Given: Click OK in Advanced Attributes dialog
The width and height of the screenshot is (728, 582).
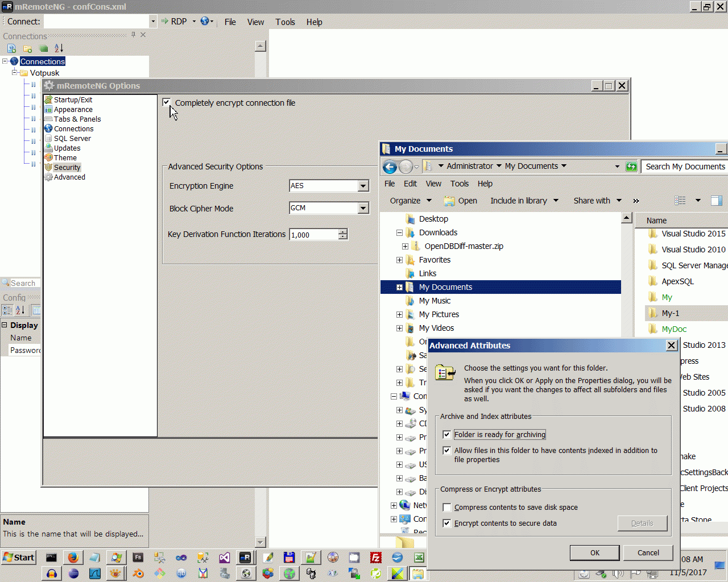Looking at the screenshot, I should pos(595,553).
